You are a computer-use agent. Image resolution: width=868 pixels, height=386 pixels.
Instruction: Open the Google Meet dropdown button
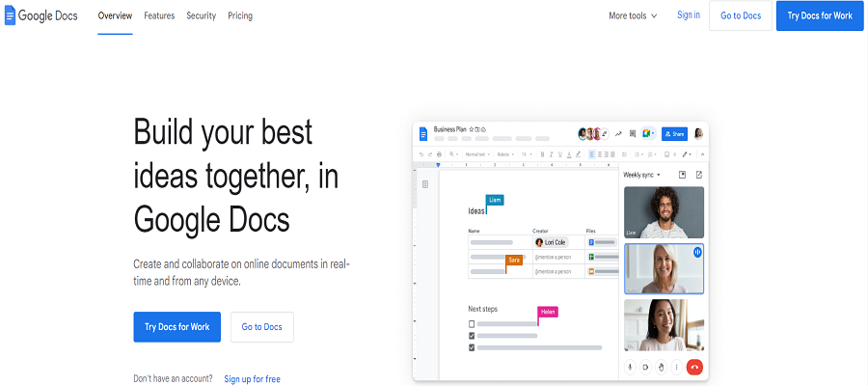pyautogui.click(x=648, y=133)
